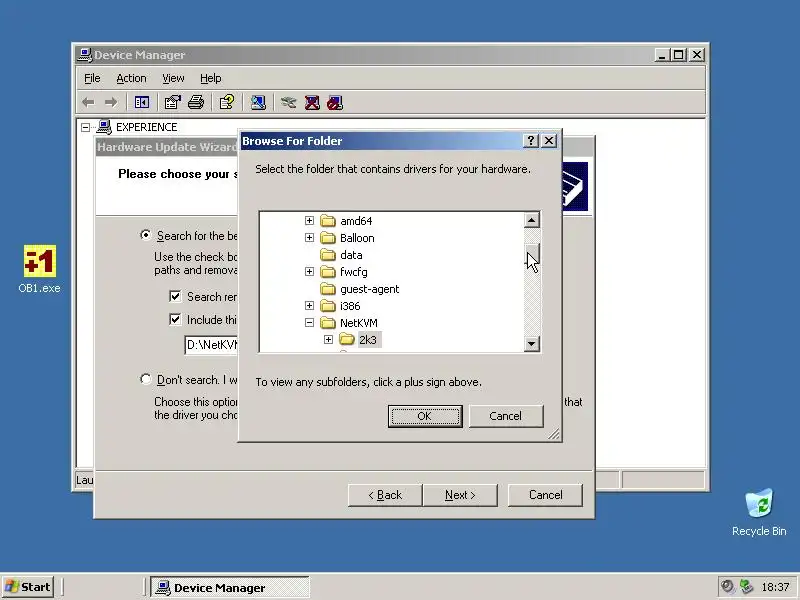
Task: Toggle the show/hide console tree icon
Action: [141, 103]
